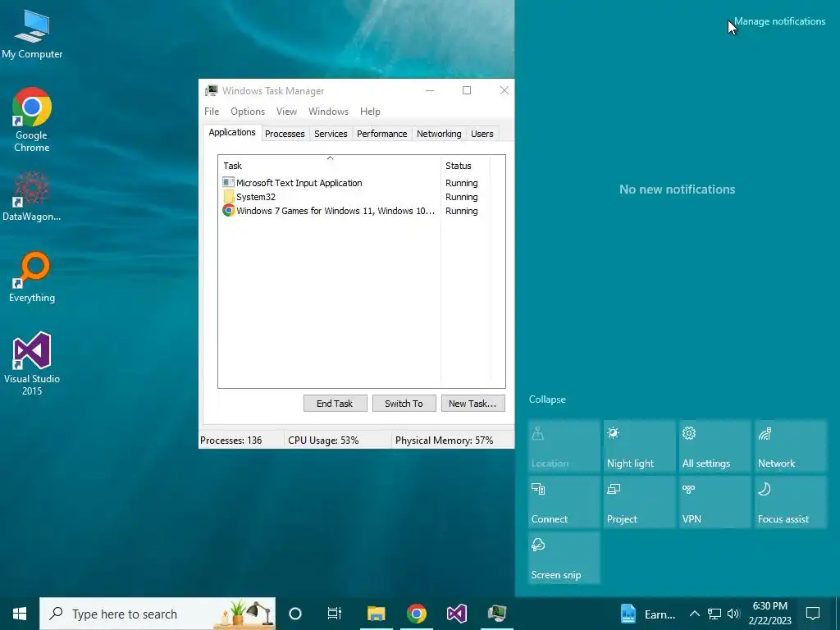840x630 pixels.
Task: Close the Windows Task Manager window
Action: 504,90
